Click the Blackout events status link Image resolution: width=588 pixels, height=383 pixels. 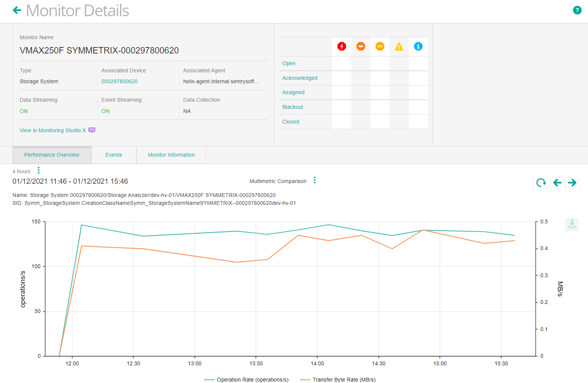(x=293, y=107)
